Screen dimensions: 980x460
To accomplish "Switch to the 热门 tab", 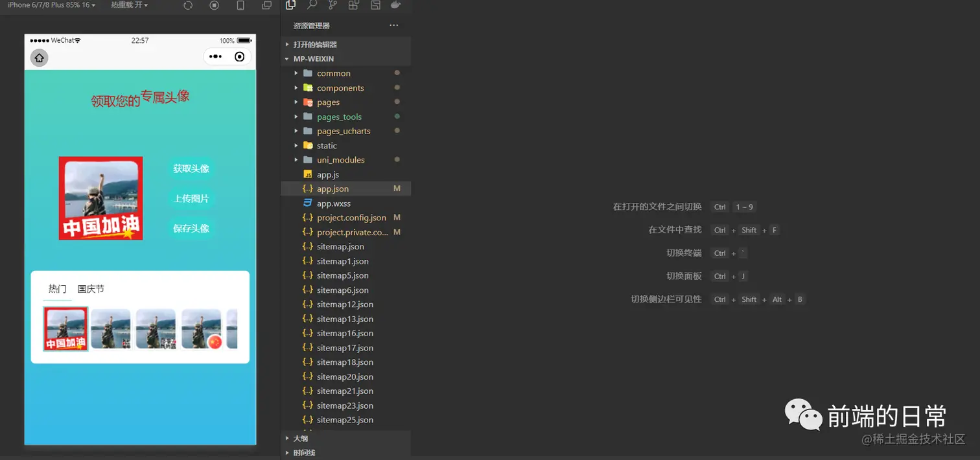I will pyautogui.click(x=58, y=289).
